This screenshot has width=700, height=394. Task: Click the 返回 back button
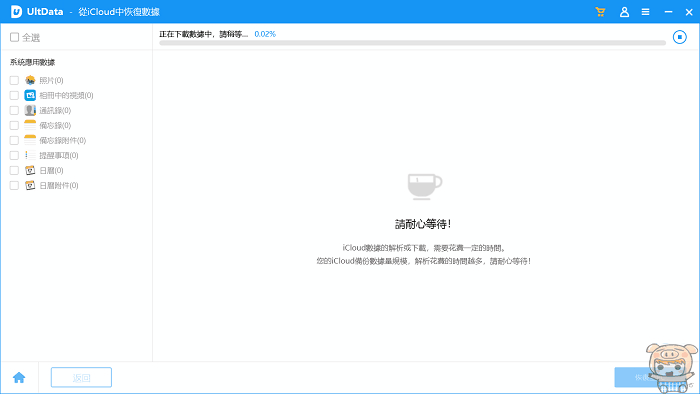pos(81,377)
